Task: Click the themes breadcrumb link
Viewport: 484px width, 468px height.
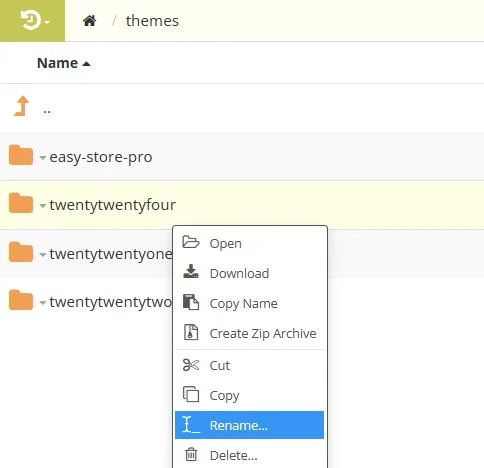Action: pyautogui.click(x=152, y=21)
